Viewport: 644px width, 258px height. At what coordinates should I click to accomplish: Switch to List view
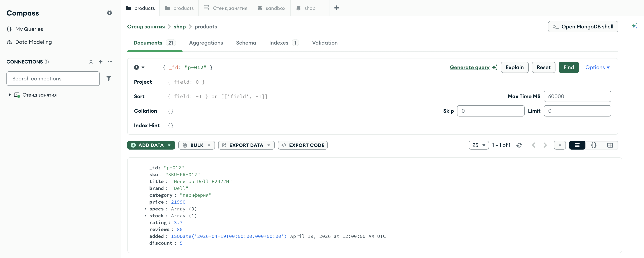(577, 145)
